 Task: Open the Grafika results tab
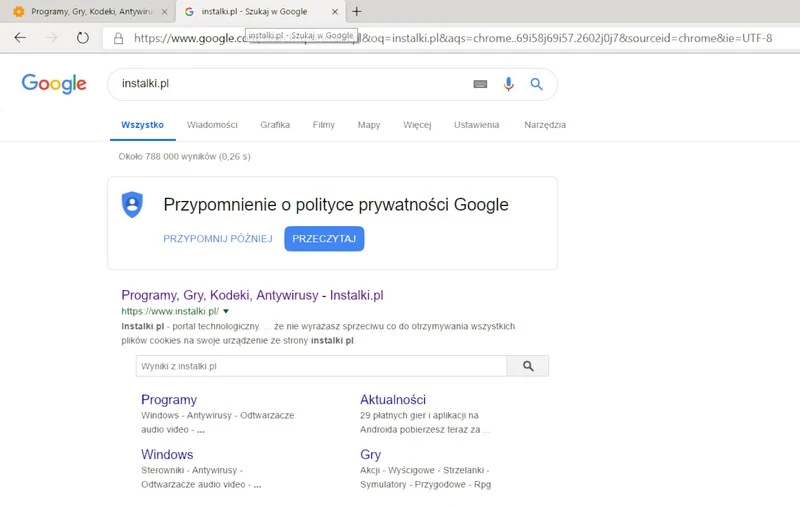pyautogui.click(x=275, y=125)
